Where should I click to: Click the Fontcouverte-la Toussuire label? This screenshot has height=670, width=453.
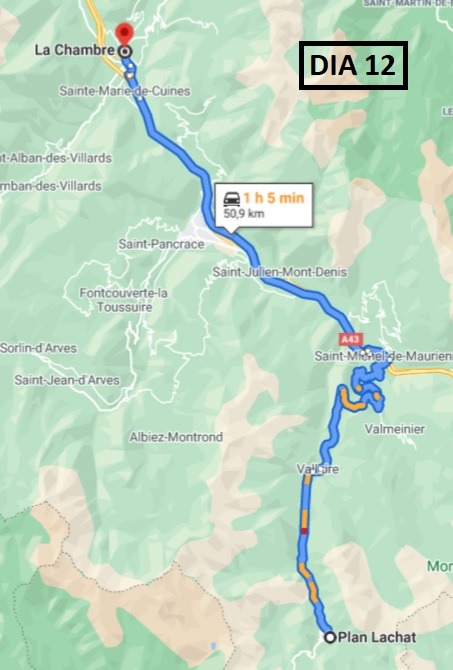[124, 300]
